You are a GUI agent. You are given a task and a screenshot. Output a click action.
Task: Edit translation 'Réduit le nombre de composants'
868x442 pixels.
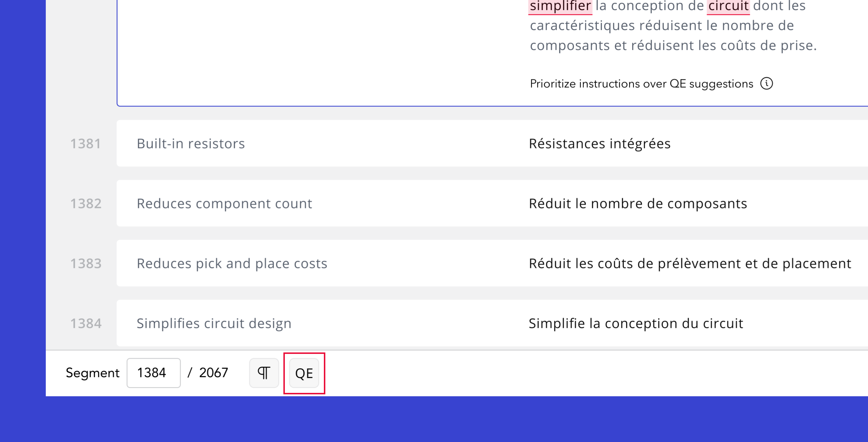click(x=638, y=204)
